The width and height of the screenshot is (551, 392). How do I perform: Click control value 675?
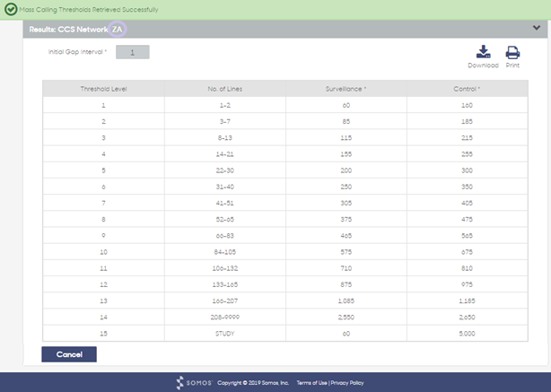[467, 252]
